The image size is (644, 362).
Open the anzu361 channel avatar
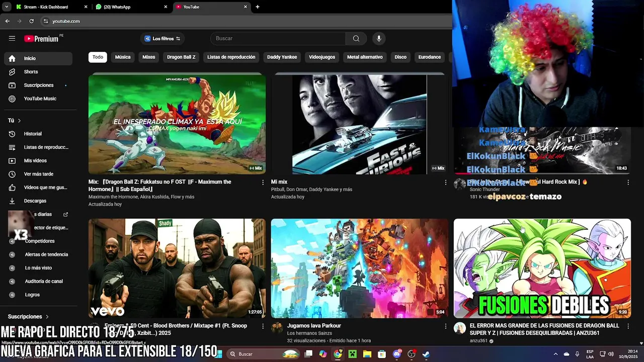[460, 328]
